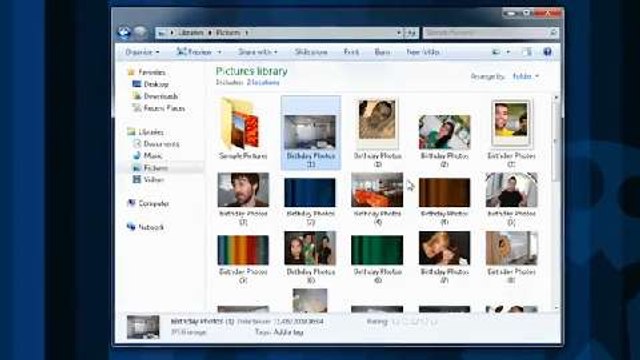640x360 pixels.
Task: Click the status bar photo thumbnail
Action: coord(143,327)
